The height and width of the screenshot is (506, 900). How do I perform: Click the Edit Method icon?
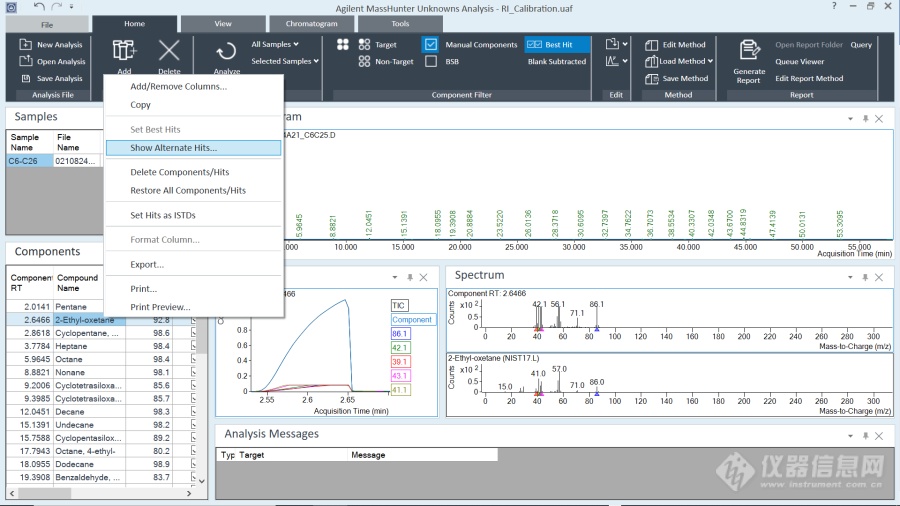[x=651, y=45]
